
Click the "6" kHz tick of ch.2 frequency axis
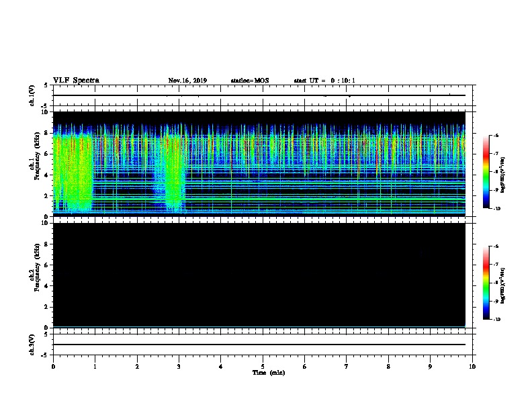(46, 265)
